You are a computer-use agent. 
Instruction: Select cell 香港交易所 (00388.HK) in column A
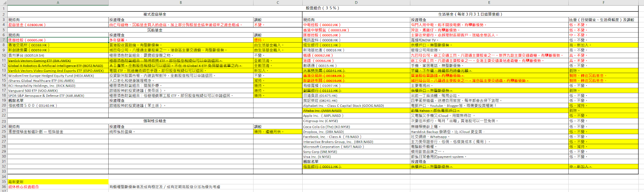pyautogui.click(x=58, y=45)
